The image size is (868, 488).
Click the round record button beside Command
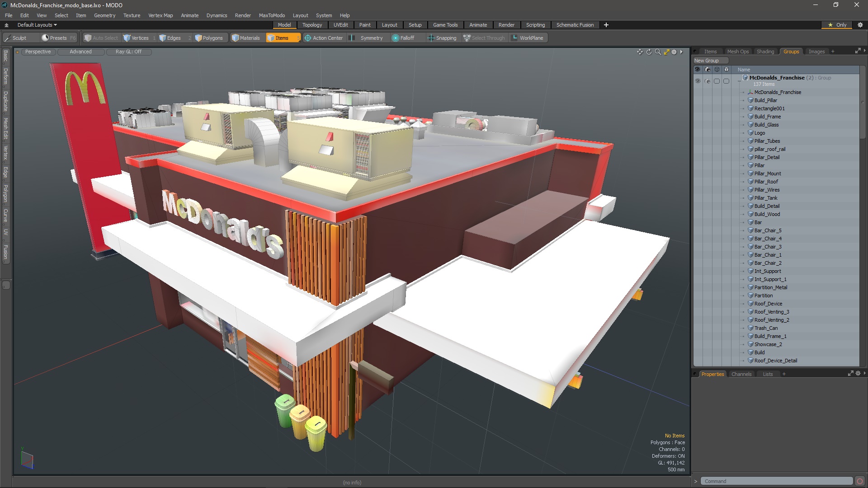click(860, 481)
